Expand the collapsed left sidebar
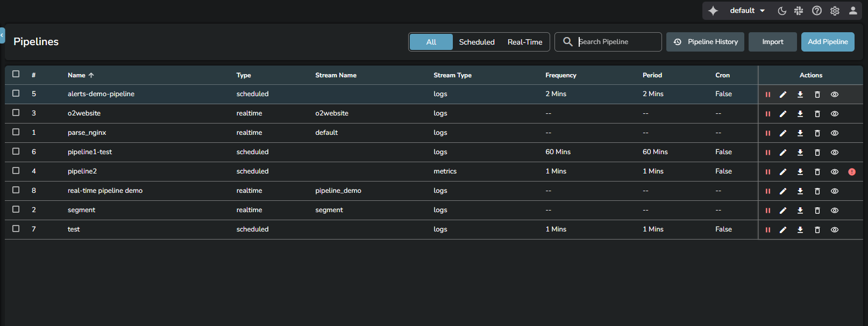868x326 pixels. (2, 35)
